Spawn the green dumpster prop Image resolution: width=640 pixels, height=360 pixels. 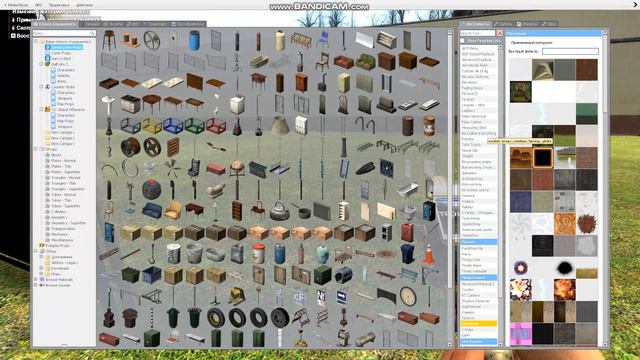click(131, 275)
